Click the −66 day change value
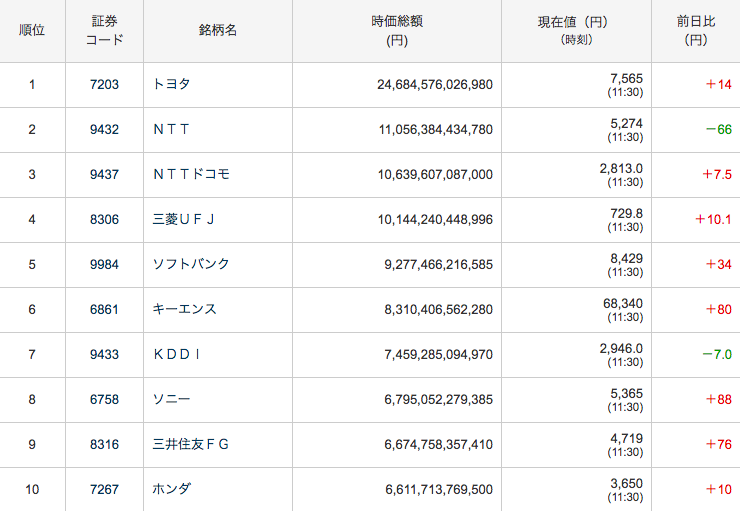The image size is (740, 511). (718, 129)
